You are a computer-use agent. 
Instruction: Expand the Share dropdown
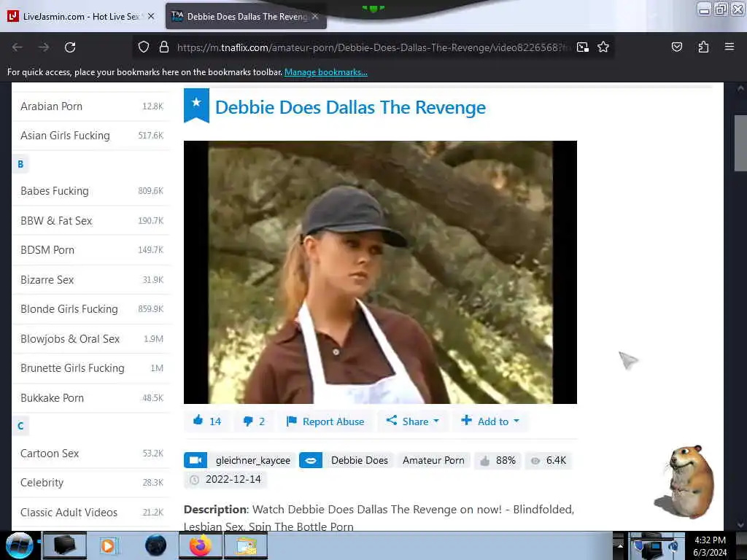tap(413, 421)
